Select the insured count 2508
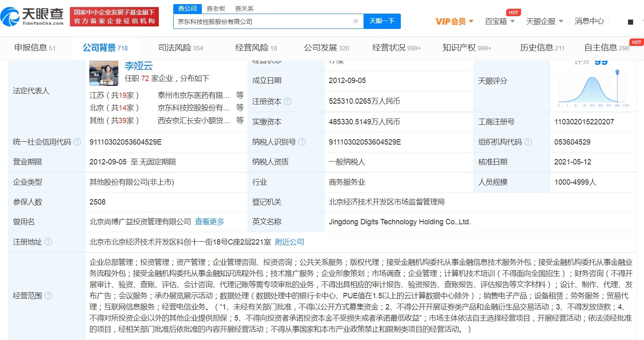The image size is (644, 340). point(98,202)
